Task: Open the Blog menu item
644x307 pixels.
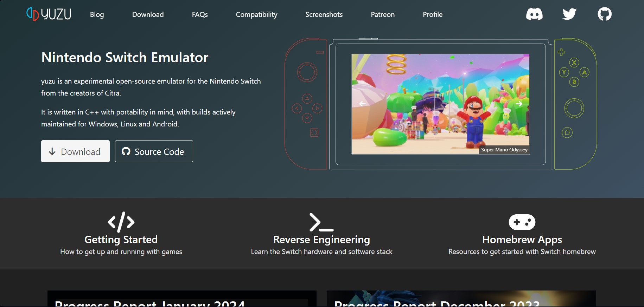Action: click(x=97, y=14)
